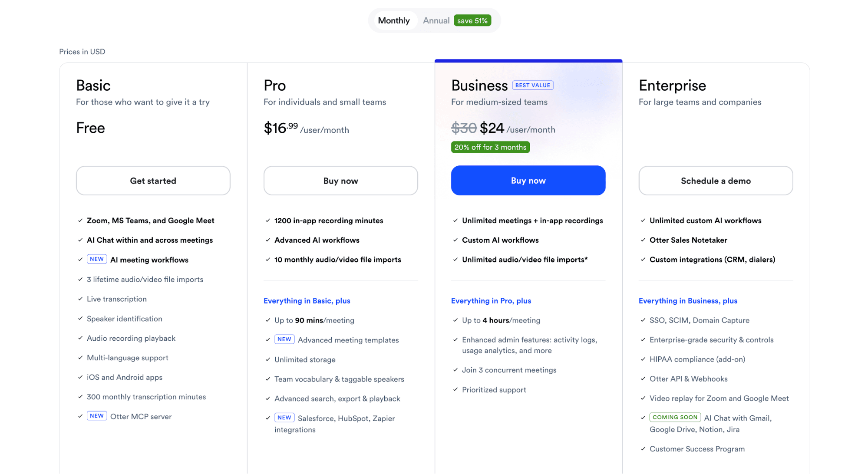Click the save 51% badge
The image size is (868, 474).
pyautogui.click(x=472, y=20)
